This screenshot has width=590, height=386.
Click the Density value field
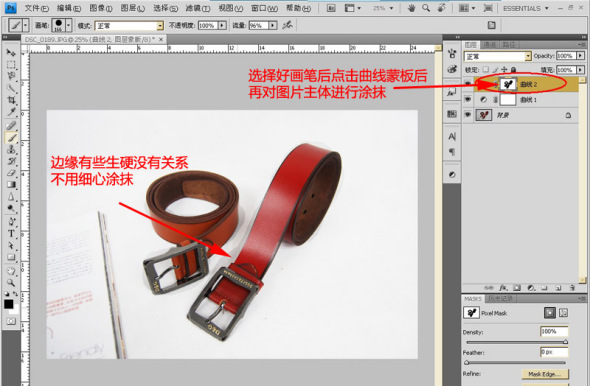(x=554, y=331)
